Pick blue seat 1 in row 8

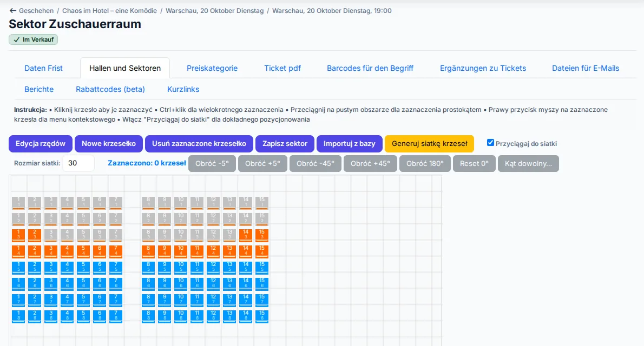click(18, 316)
